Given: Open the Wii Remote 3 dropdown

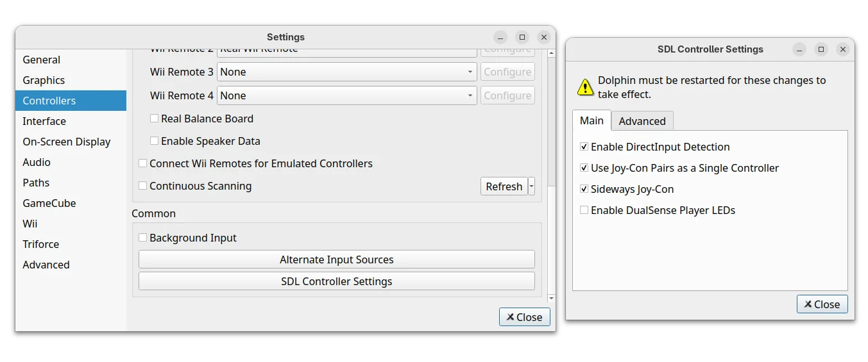Looking at the screenshot, I should [x=346, y=72].
